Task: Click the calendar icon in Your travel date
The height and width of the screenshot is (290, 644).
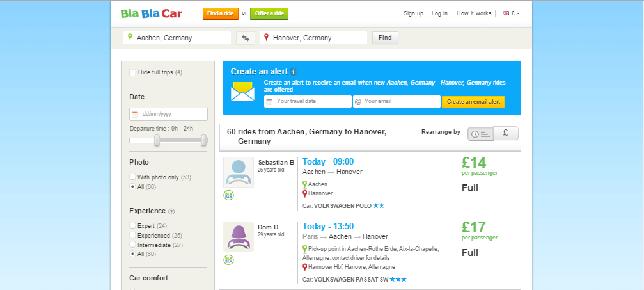Action: coord(269,102)
